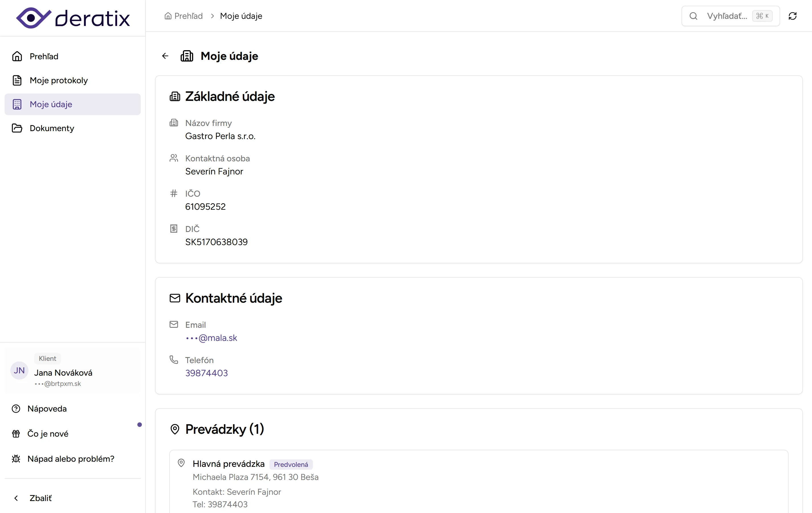Click Prehľad in the breadcrumb
The height and width of the screenshot is (513, 812).
point(188,16)
